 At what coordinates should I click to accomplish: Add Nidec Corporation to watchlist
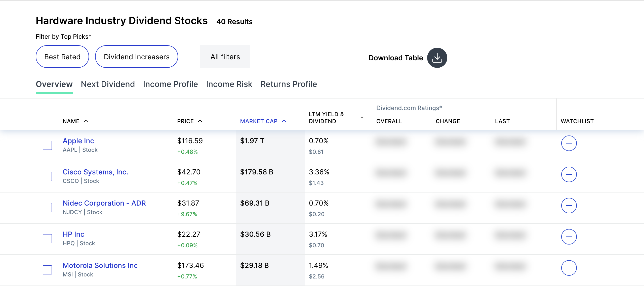(x=569, y=206)
